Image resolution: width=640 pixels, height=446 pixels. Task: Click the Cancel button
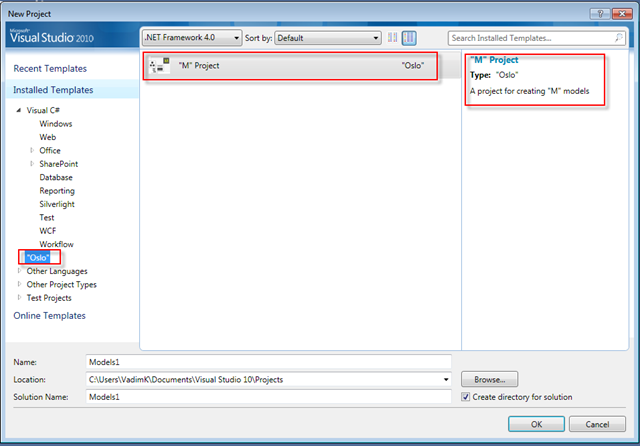tap(597, 424)
